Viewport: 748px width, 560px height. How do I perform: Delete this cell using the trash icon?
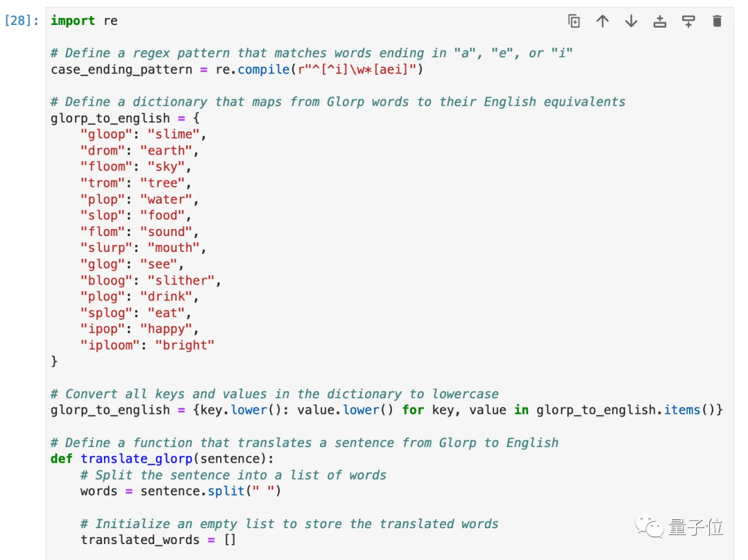[717, 21]
